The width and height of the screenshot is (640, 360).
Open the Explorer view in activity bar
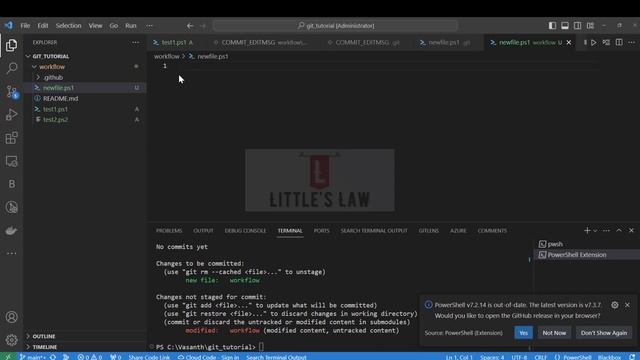click(11, 45)
